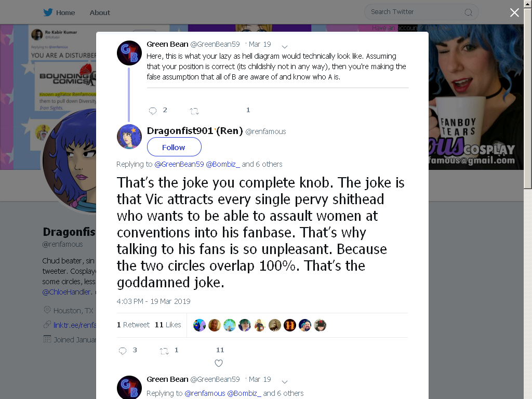
Task: Click reply icon on Dragonfist901's tweet
Action: (123, 351)
